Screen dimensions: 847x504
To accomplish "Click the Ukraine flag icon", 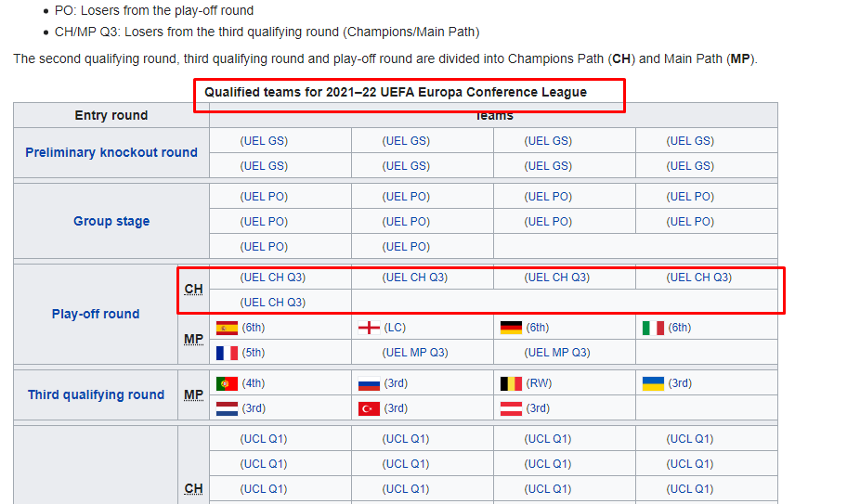I will pos(653,383).
